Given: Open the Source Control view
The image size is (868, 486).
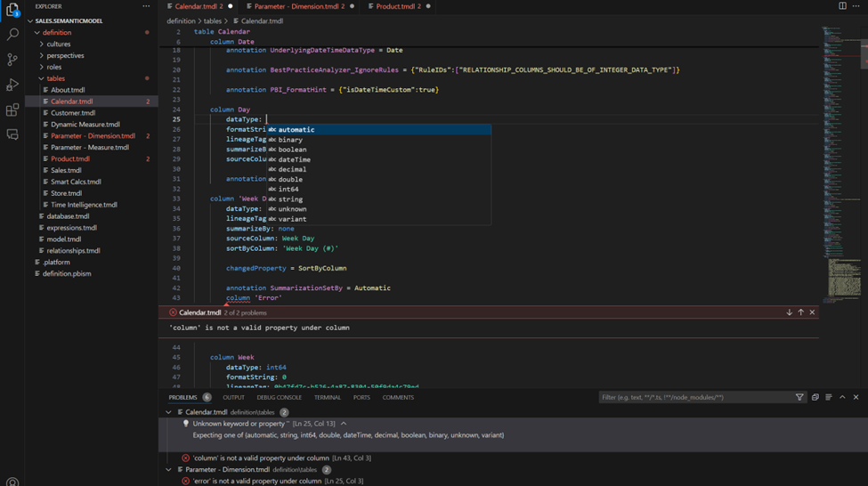Looking at the screenshot, I should point(12,60).
